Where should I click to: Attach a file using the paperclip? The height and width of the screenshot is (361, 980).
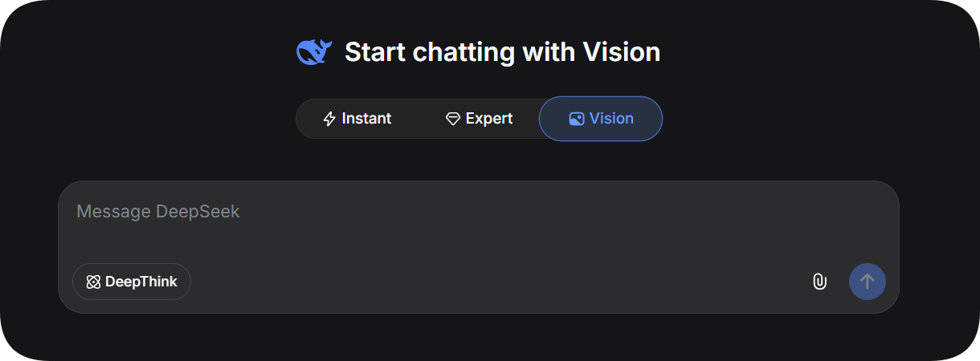tap(819, 282)
